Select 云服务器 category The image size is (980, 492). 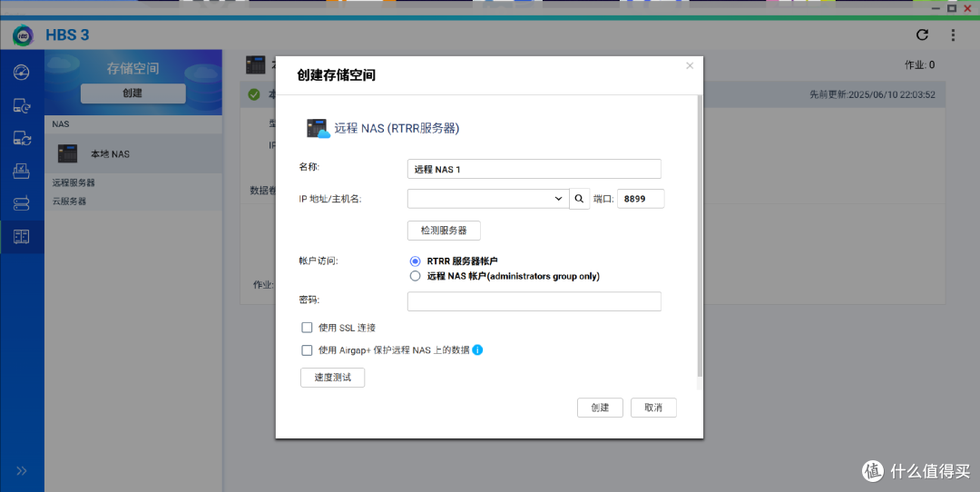pos(69,202)
